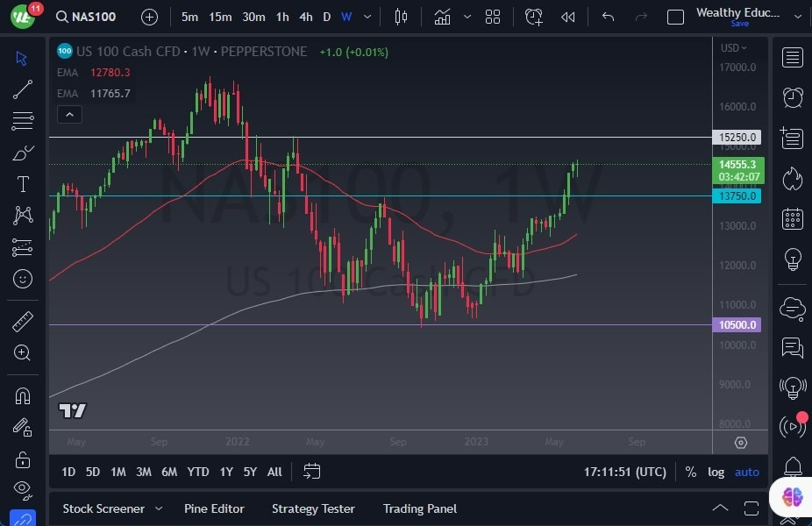
Task: Open the Indicators menu from the top toolbar
Action: pyautogui.click(x=443, y=16)
